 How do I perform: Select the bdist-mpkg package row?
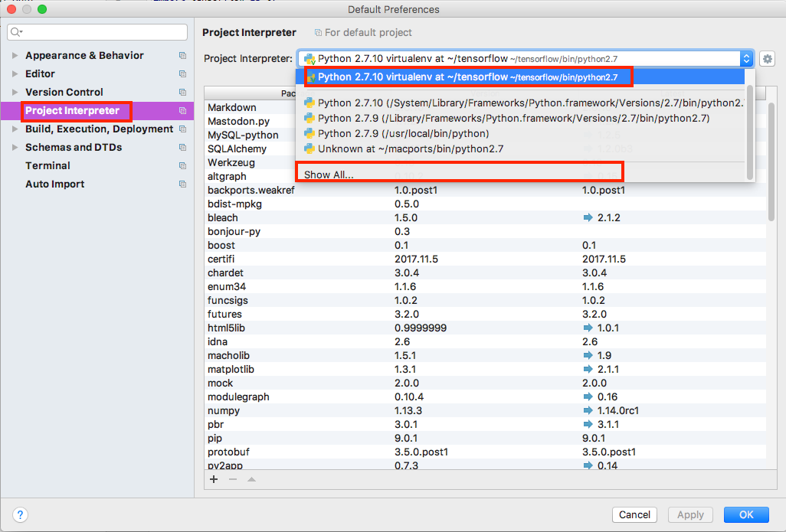[x=485, y=204]
